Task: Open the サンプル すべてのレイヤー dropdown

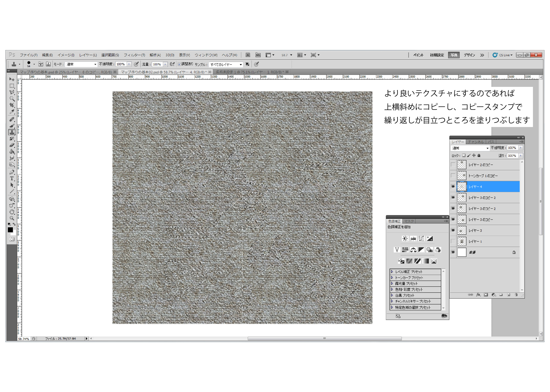Action: (226, 64)
